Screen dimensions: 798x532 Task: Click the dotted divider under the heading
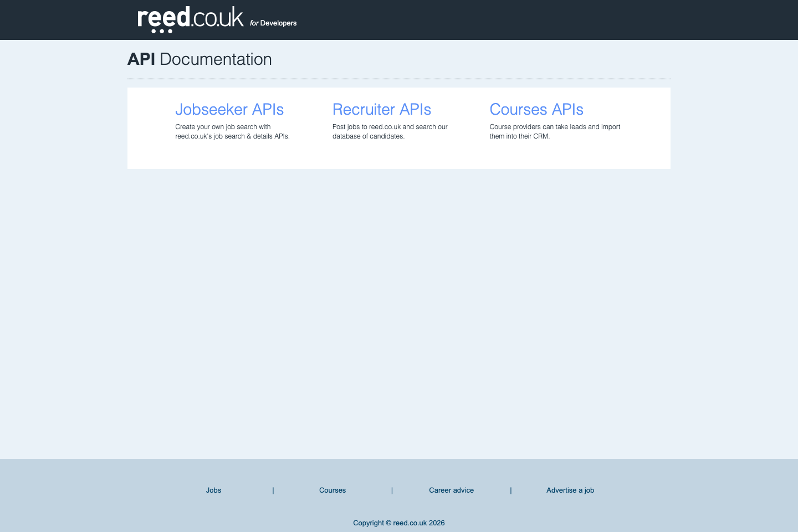(x=398, y=78)
